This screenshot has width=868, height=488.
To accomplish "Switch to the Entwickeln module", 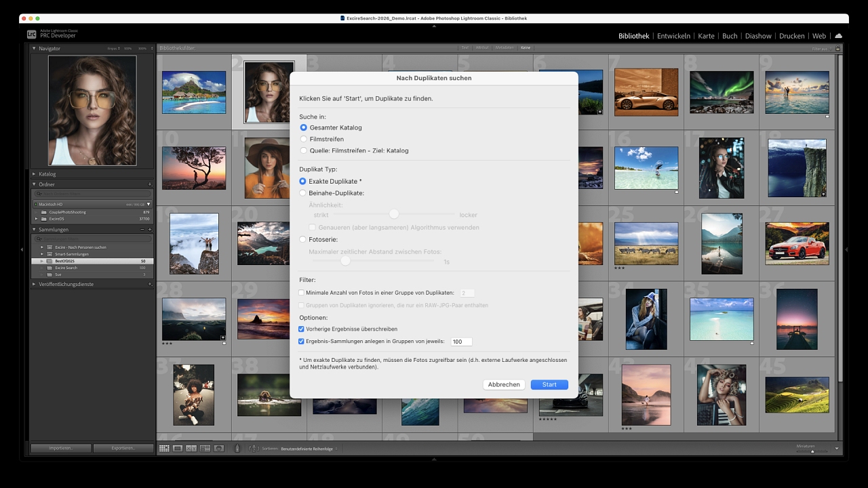I will pyautogui.click(x=673, y=36).
